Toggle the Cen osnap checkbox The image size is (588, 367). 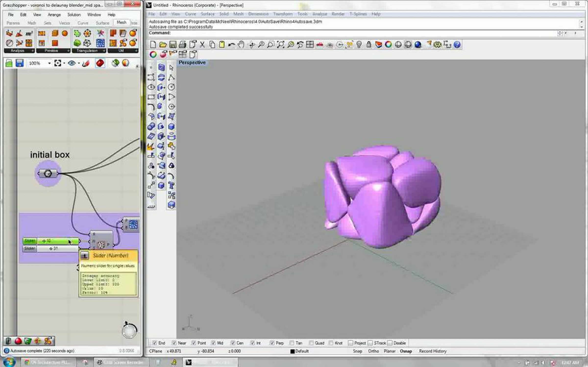(233, 343)
